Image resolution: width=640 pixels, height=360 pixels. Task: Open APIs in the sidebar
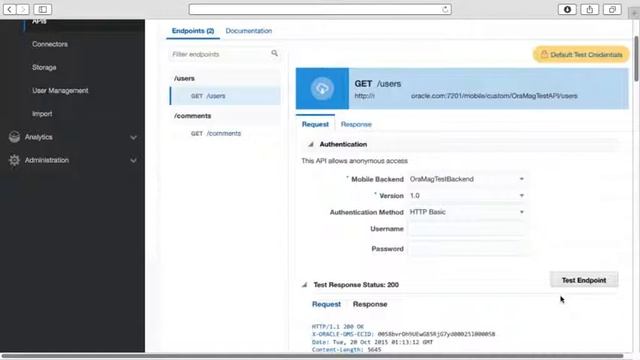point(39,21)
